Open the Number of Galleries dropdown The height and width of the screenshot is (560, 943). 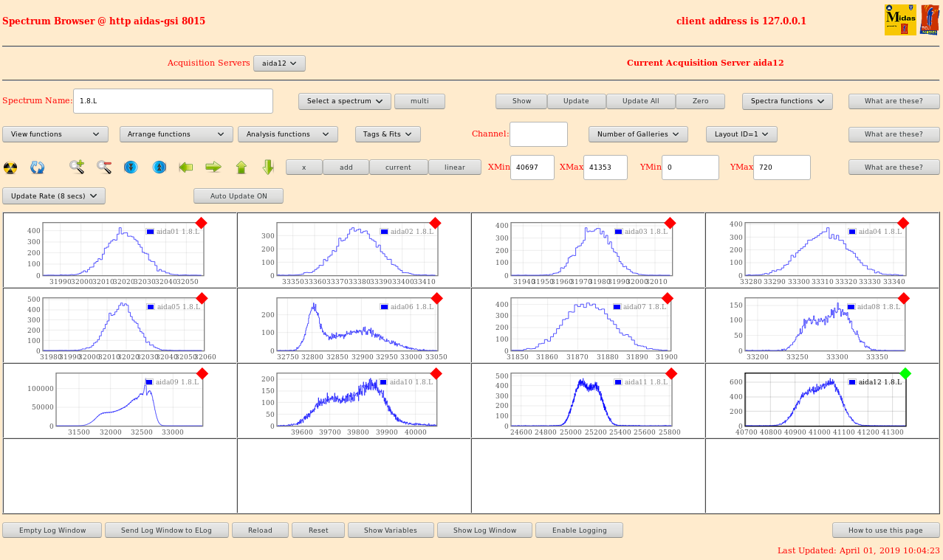tap(638, 134)
